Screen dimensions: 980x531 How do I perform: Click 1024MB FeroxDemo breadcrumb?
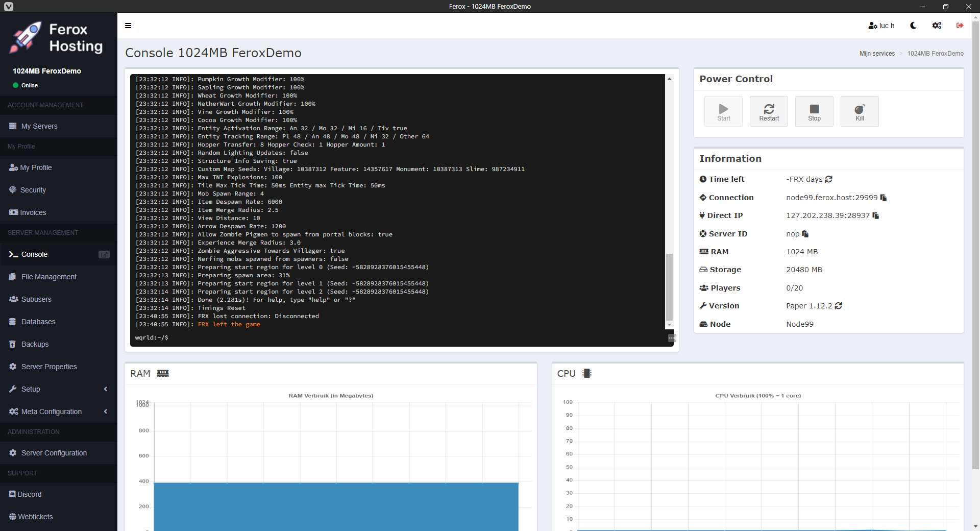(935, 54)
